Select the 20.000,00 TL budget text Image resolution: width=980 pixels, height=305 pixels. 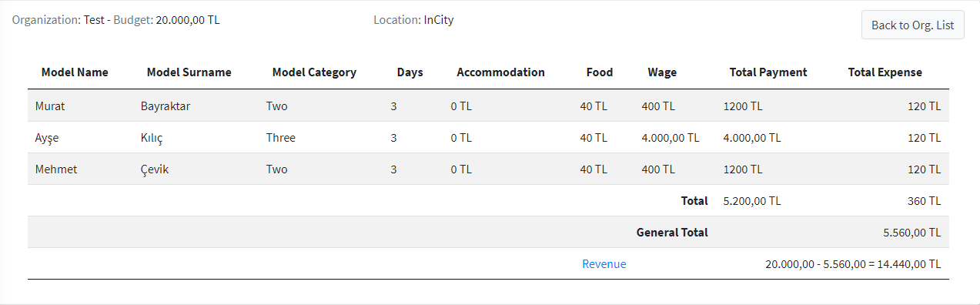point(188,20)
